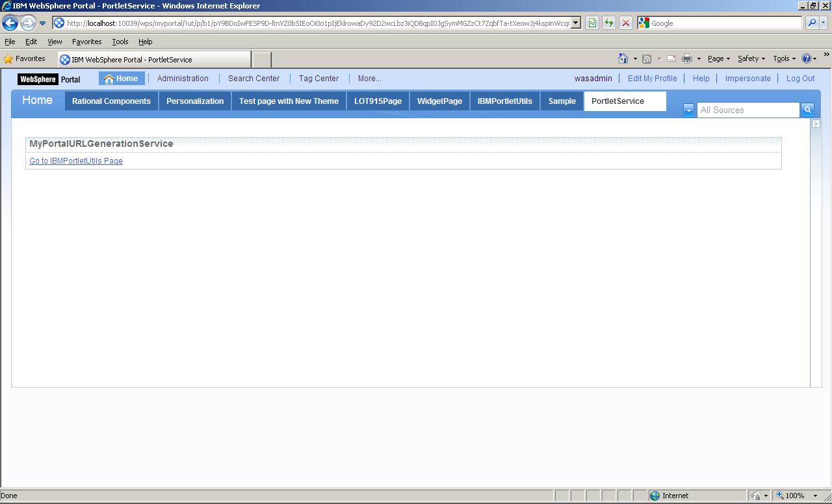Select the IBM WebSphere Portal browser tab
Screen dimensions: 832x504
[x=154, y=59]
